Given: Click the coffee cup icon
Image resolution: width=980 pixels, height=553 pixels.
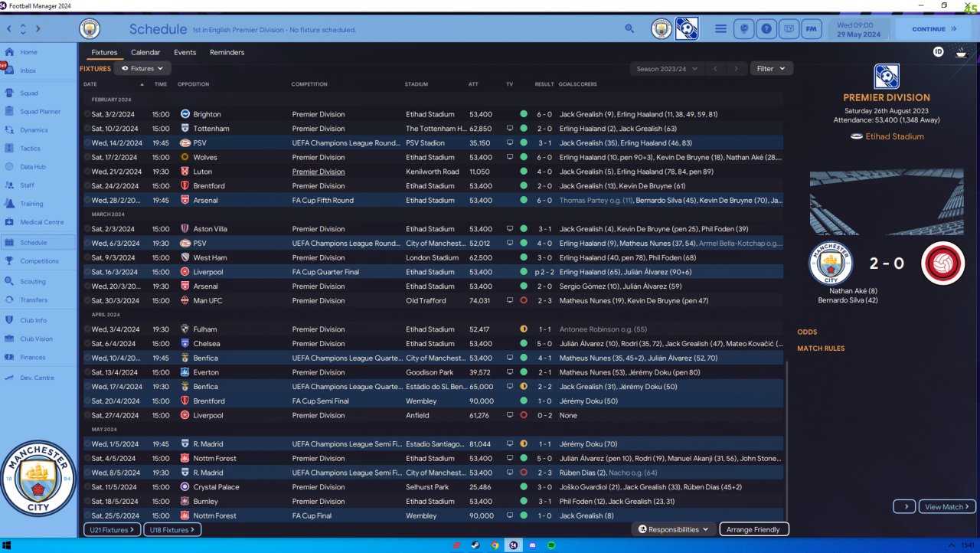Looking at the screenshot, I should (x=962, y=52).
